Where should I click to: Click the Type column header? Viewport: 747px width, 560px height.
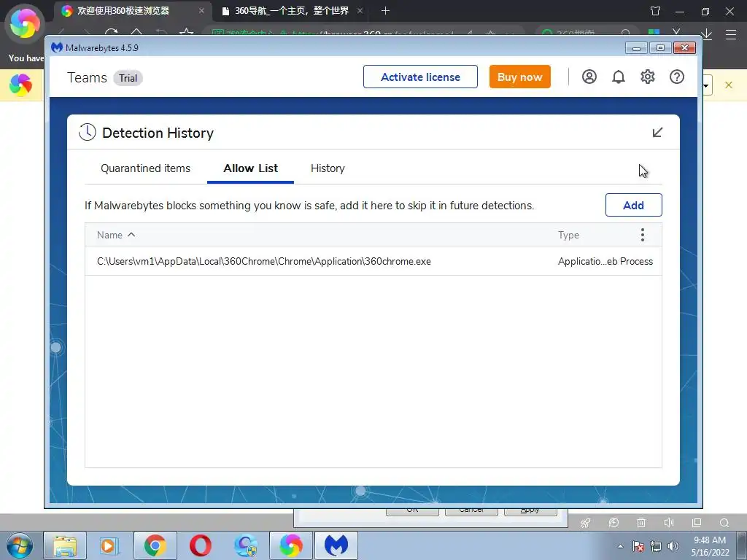click(568, 235)
